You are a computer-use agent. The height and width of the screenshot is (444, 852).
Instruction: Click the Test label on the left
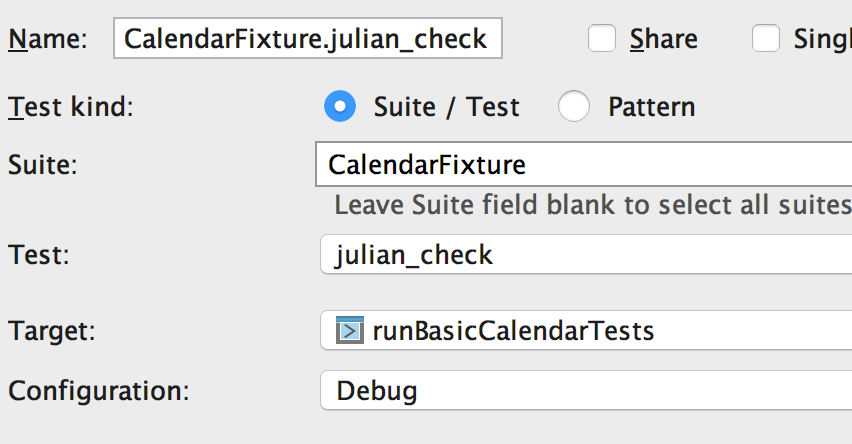coord(39,254)
